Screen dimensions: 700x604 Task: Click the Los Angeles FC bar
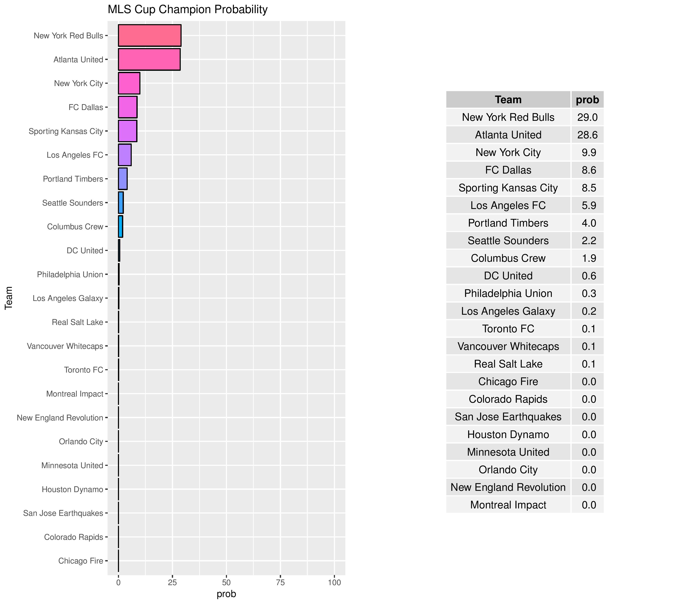[x=125, y=155]
